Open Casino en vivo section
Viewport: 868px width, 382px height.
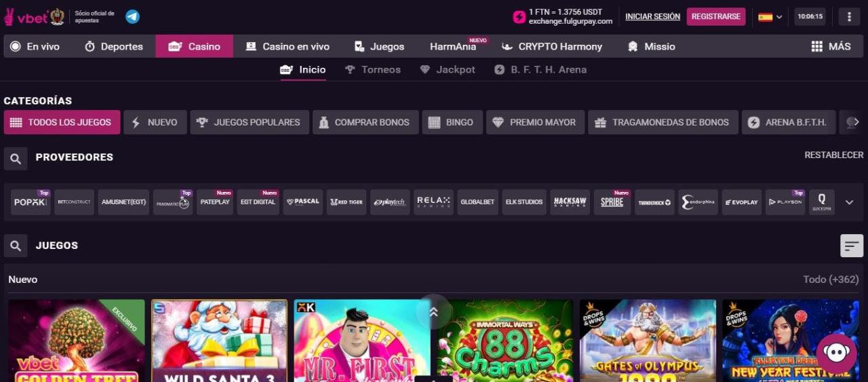point(288,46)
